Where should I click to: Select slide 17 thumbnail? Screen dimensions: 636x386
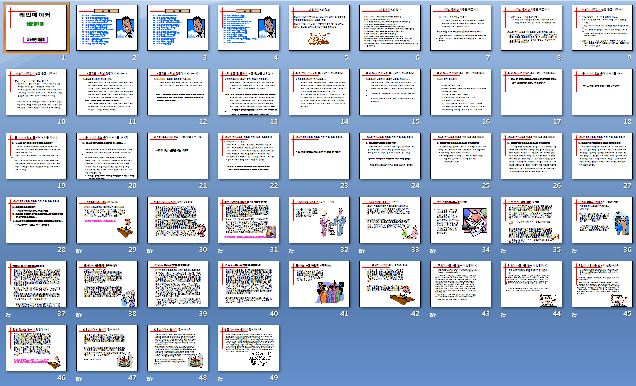click(x=531, y=92)
